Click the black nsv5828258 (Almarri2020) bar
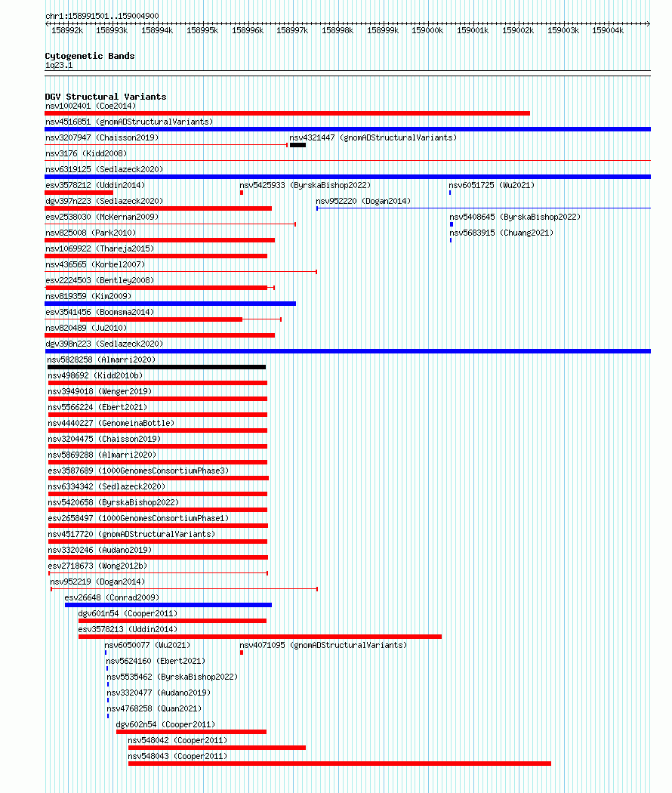The height and width of the screenshot is (793, 672). pos(156,367)
